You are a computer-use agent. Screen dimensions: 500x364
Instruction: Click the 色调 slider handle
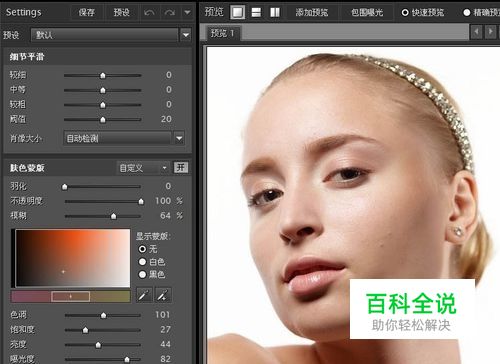click(103, 315)
